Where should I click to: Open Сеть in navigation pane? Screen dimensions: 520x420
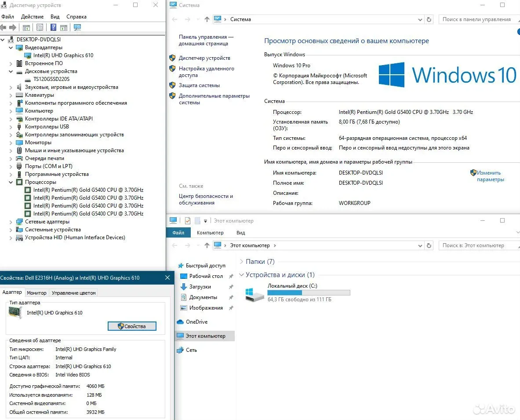[187, 350]
